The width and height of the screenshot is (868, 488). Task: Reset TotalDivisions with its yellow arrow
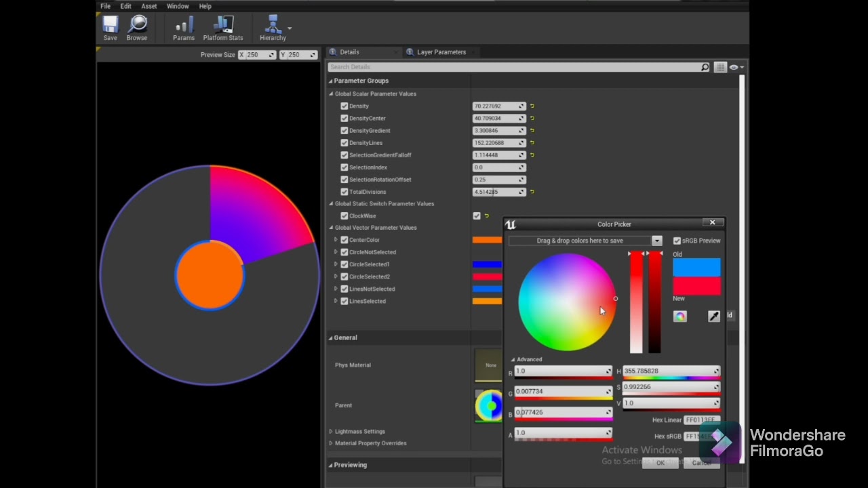[x=532, y=192]
